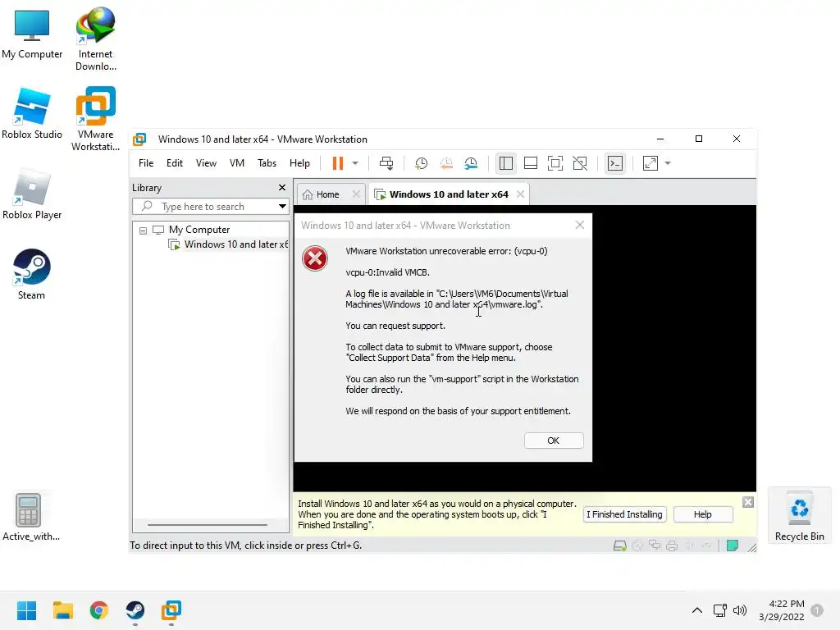Click the network icon in system tray

(x=720, y=610)
